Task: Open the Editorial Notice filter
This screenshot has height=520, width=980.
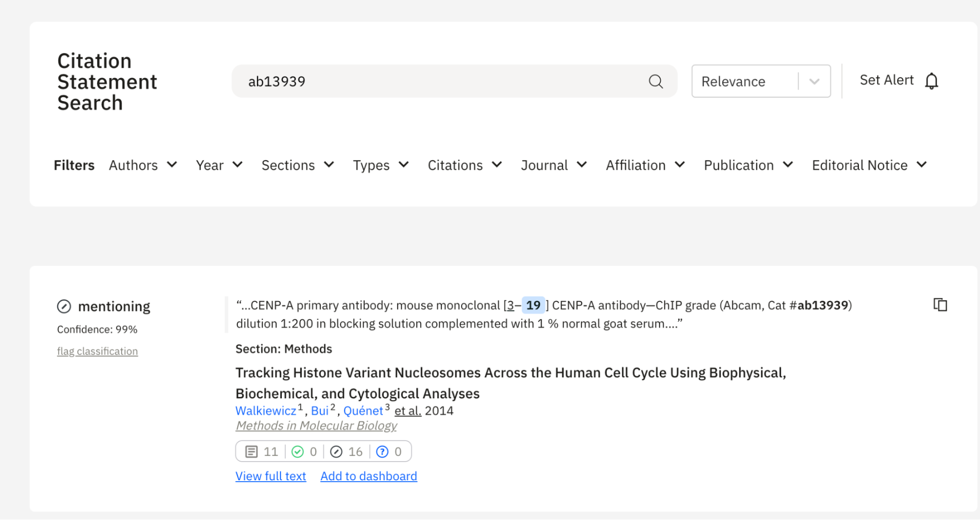Action: point(869,165)
